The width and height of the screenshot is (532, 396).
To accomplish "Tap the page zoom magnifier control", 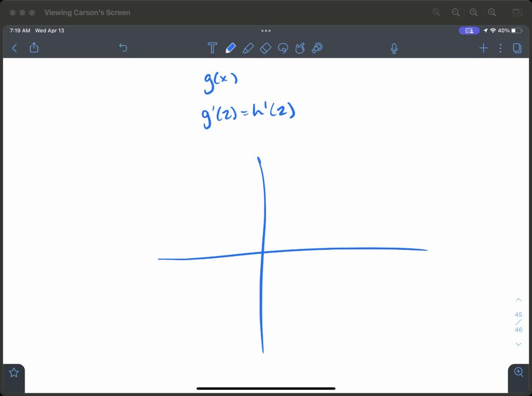I will click(518, 372).
